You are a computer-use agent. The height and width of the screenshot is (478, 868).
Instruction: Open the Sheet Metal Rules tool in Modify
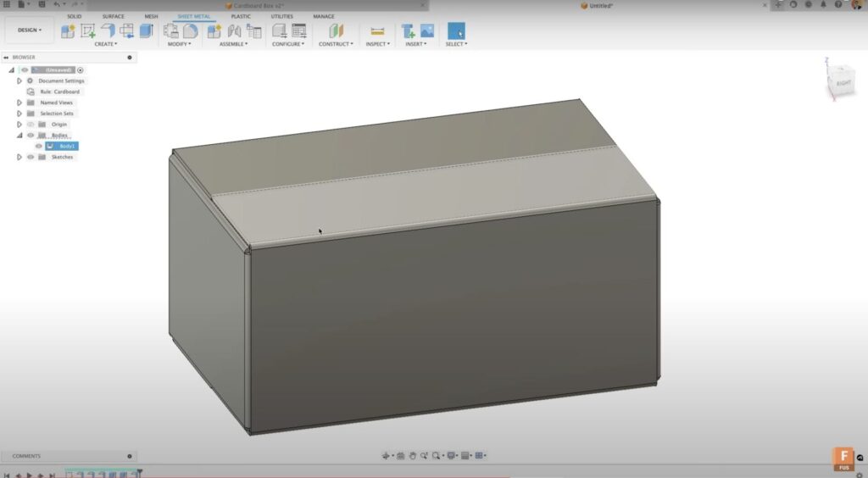tap(171, 31)
